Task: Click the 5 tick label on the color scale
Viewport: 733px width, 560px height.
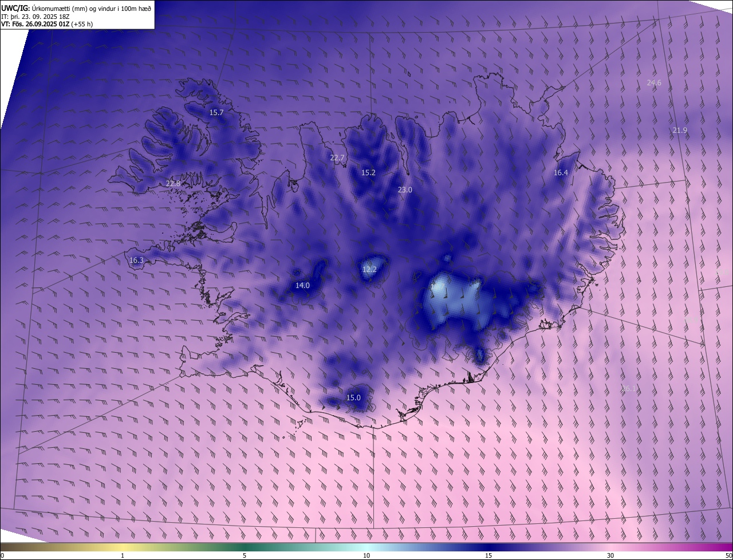Action: 245,555
